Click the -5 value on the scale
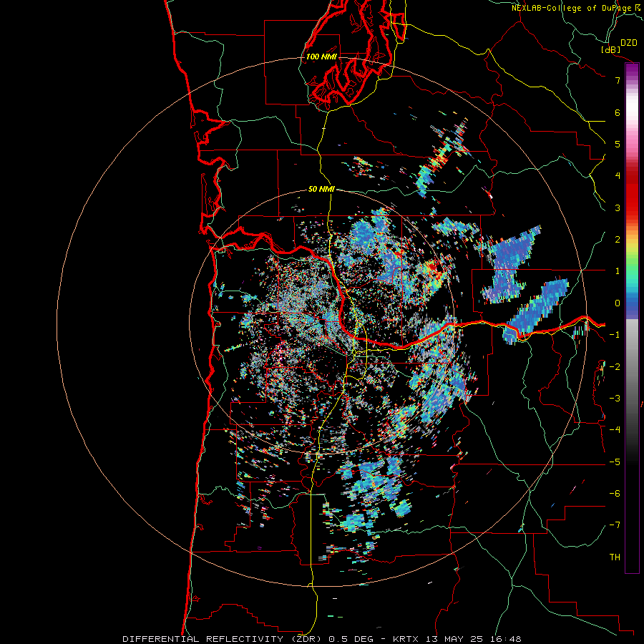The image size is (644, 644). point(615,462)
